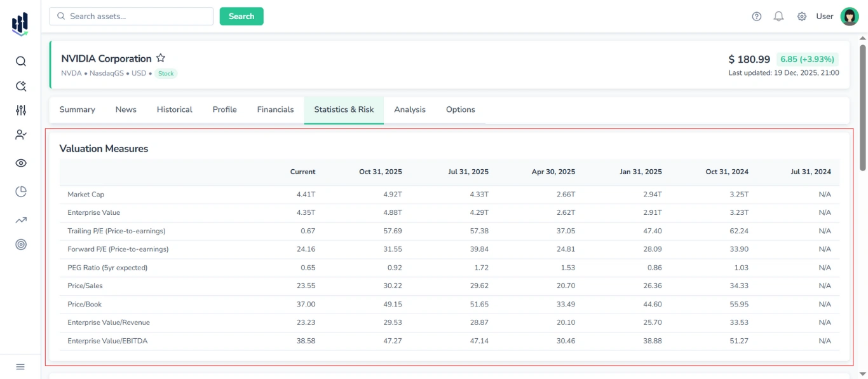Open the portfolio pie chart icon

point(20,191)
